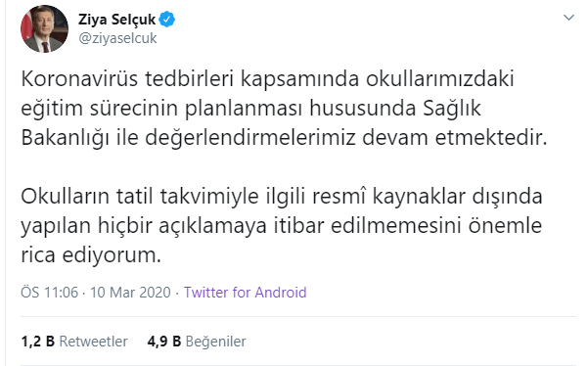Screen dimensions: 588x366
Task: Open Ziya Selçuk's profile picture
Action: tap(44, 29)
